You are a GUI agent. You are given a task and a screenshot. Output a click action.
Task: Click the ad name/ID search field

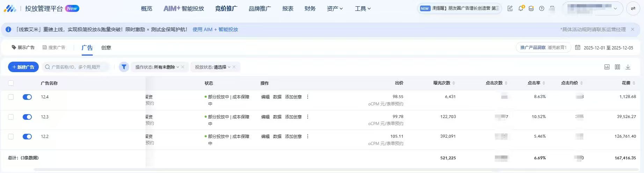[x=77, y=67]
